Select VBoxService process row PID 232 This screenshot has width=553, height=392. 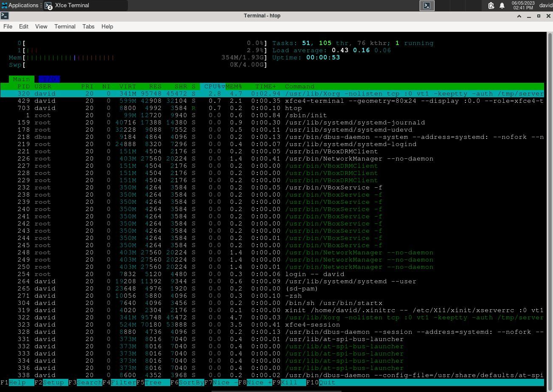click(272, 187)
